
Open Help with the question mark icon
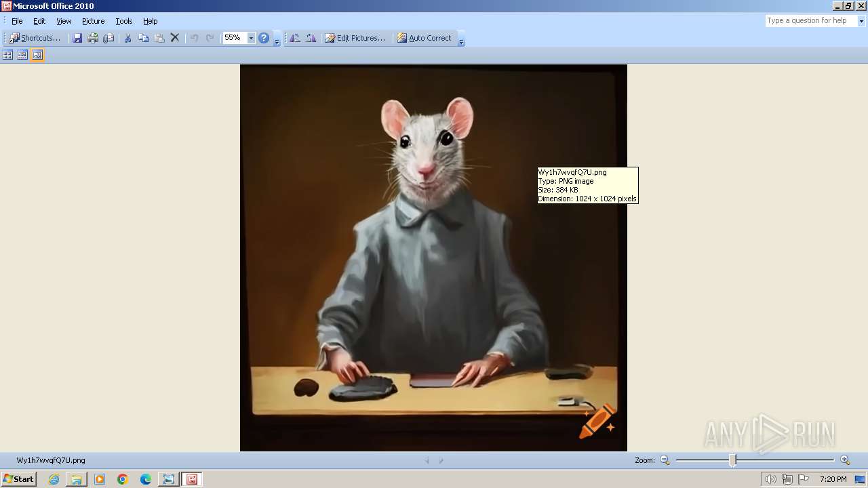click(x=264, y=38)
